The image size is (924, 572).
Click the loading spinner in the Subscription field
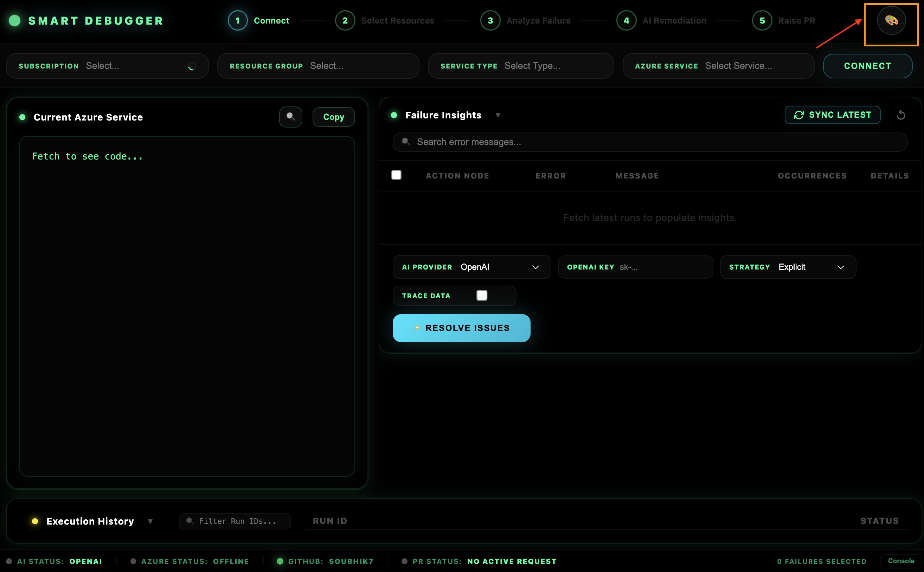click(x=192, y=66)
